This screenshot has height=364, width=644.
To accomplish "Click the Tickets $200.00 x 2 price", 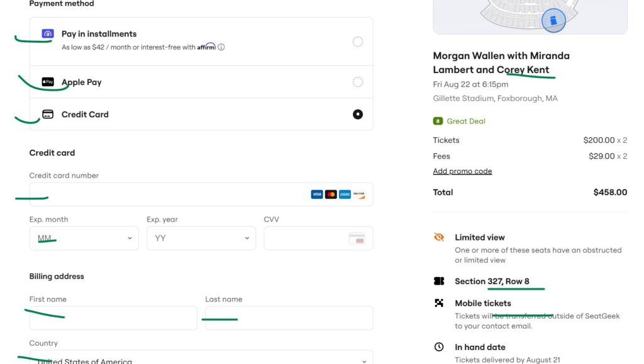I will 605,140.
